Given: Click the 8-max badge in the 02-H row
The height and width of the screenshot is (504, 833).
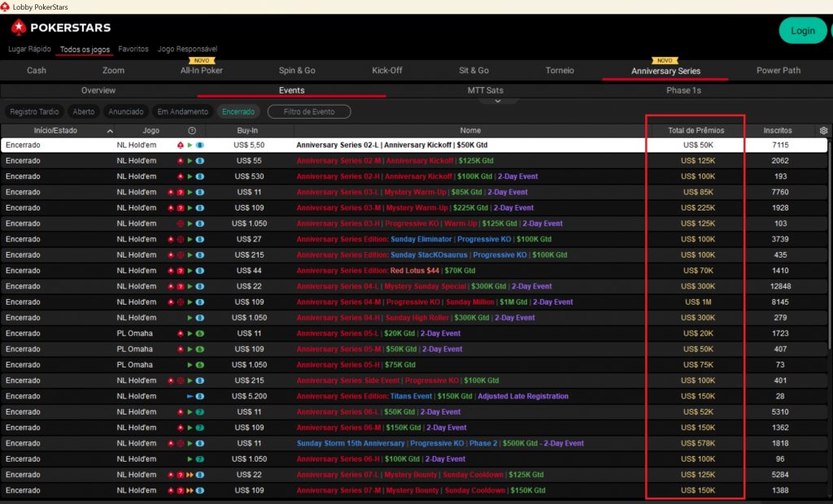Looking at the screenshot, I should click(200, 176).
